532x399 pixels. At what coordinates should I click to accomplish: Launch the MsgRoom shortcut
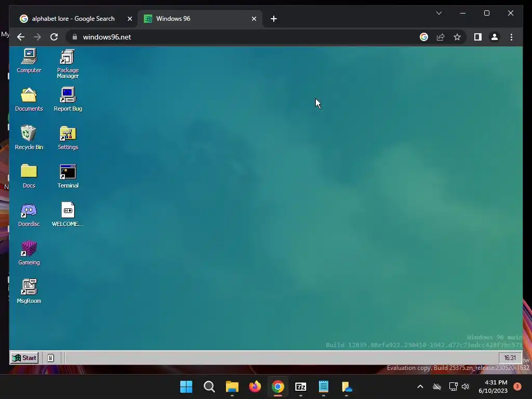(29, 291)
